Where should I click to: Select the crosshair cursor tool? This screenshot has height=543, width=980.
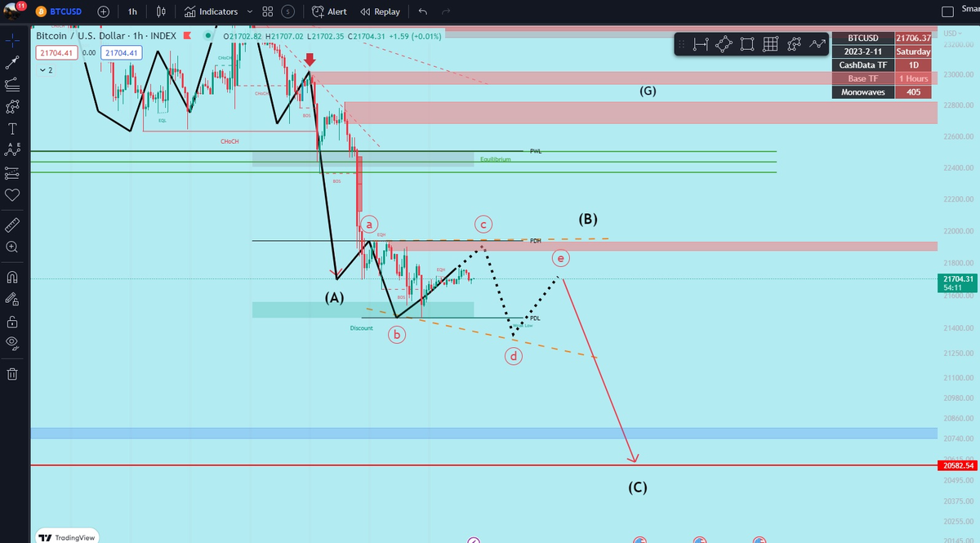pos(12,39)
